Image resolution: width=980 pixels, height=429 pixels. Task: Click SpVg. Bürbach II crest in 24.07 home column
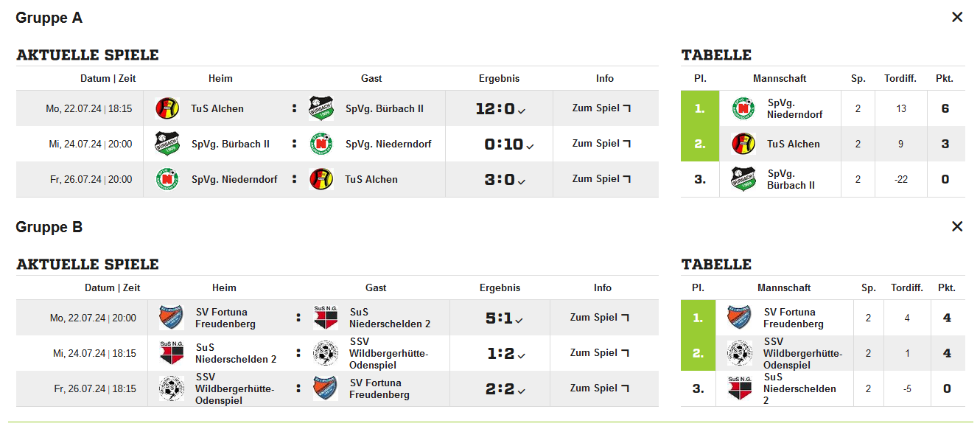pos(167,144)
